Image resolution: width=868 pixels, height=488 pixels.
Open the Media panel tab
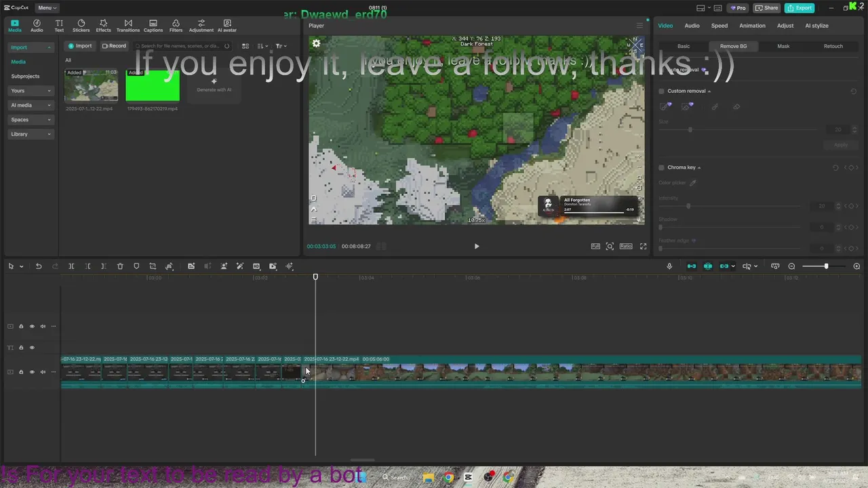pyautogui.click(x=15, y=26)
